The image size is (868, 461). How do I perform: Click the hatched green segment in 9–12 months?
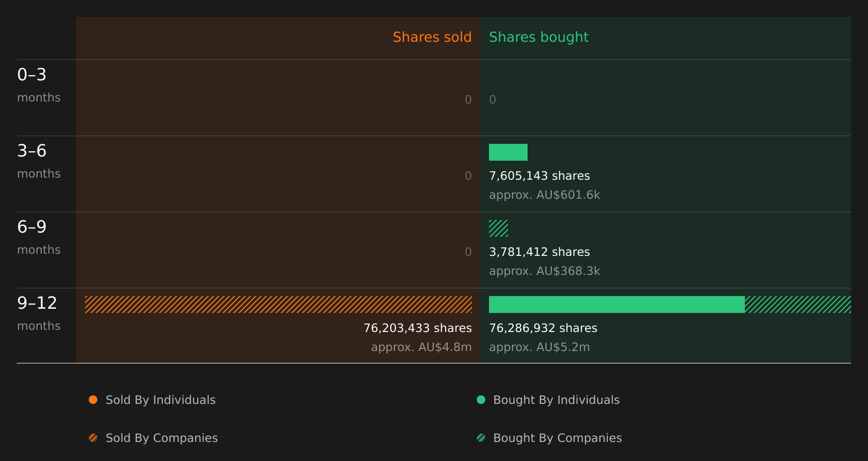798,305
